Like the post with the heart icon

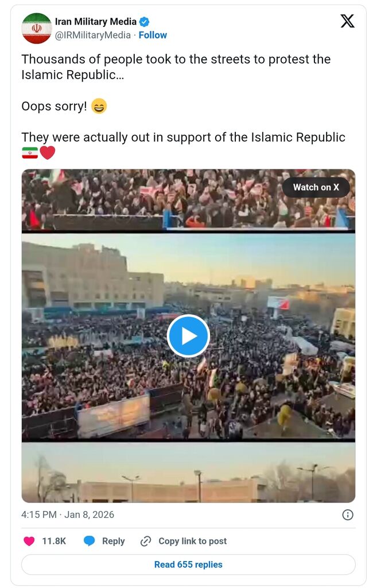29,541
